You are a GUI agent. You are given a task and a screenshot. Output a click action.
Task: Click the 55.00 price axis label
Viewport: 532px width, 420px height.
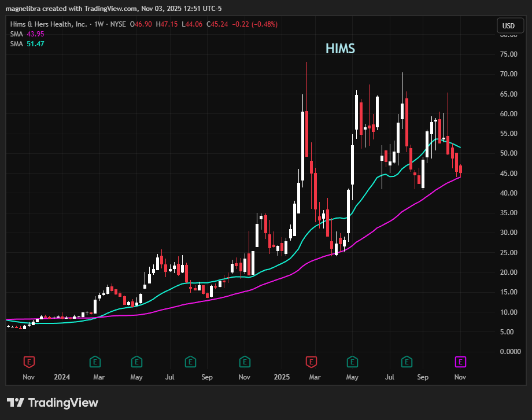(x=509, y=134)
